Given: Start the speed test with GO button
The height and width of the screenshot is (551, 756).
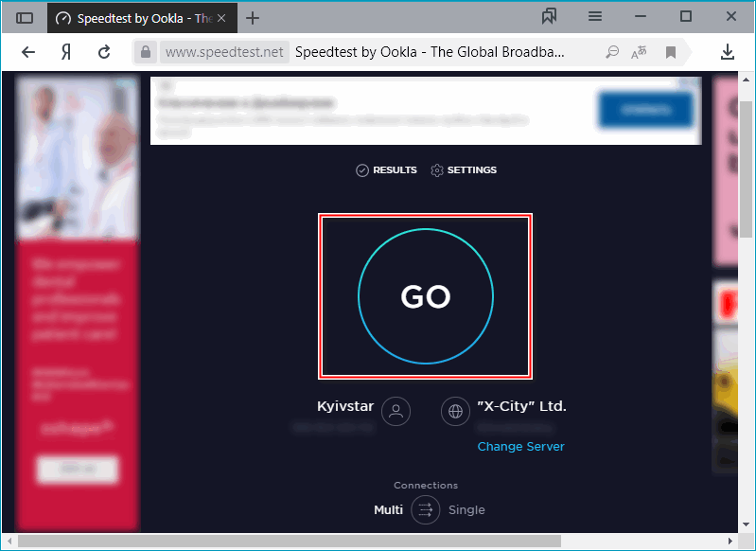Looking at the screenshot, I should (426, 296).
